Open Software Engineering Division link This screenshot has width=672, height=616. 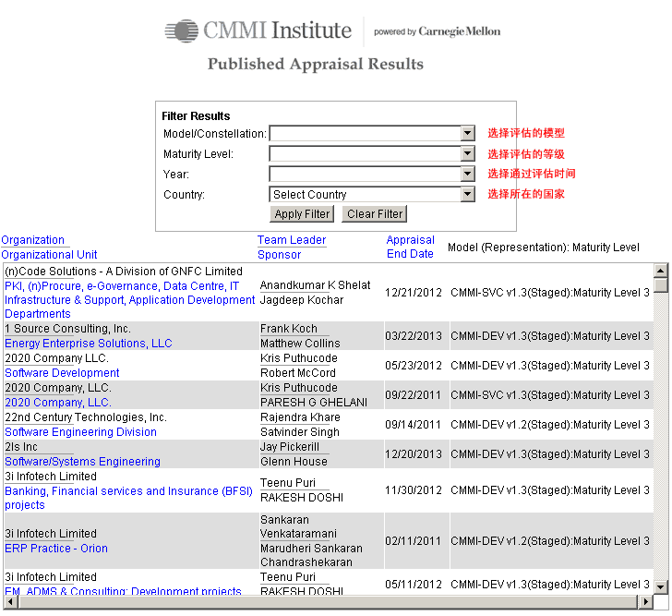(80, 432)
